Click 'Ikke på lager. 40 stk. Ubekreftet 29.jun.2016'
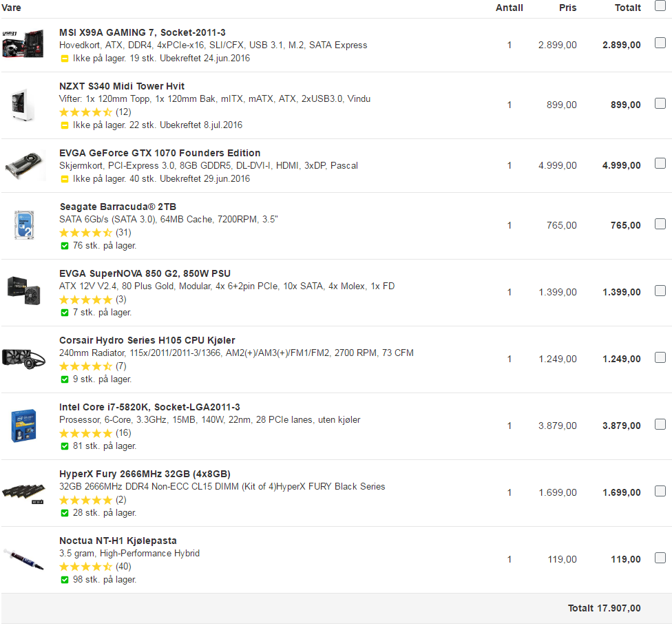 coord(161,179)
